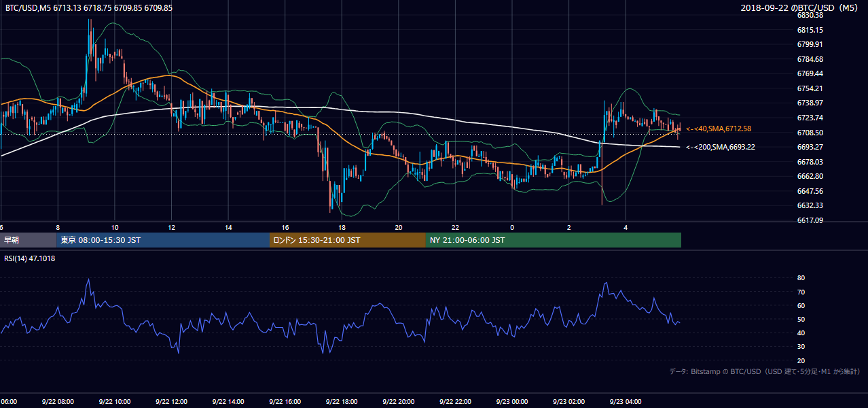Click the BTC/USD,M5 OHLC header text
The image size is (868, 408).
[89, 8]
